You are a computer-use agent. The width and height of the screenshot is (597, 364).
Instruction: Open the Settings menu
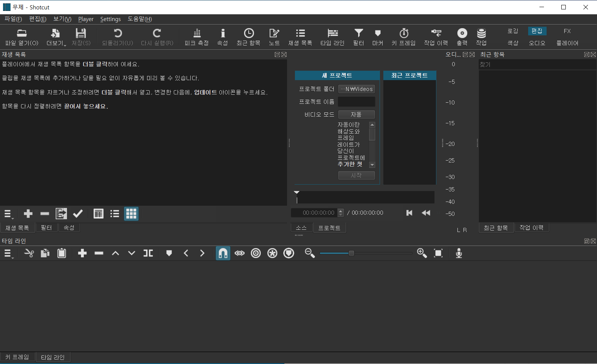[111, 19]
